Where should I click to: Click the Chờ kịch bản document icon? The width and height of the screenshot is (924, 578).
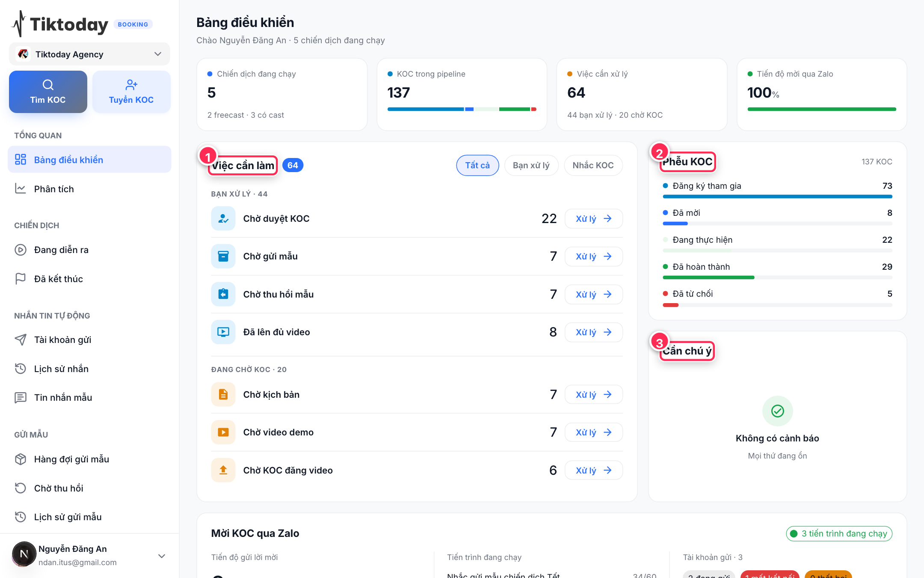[x=223, y=394]
